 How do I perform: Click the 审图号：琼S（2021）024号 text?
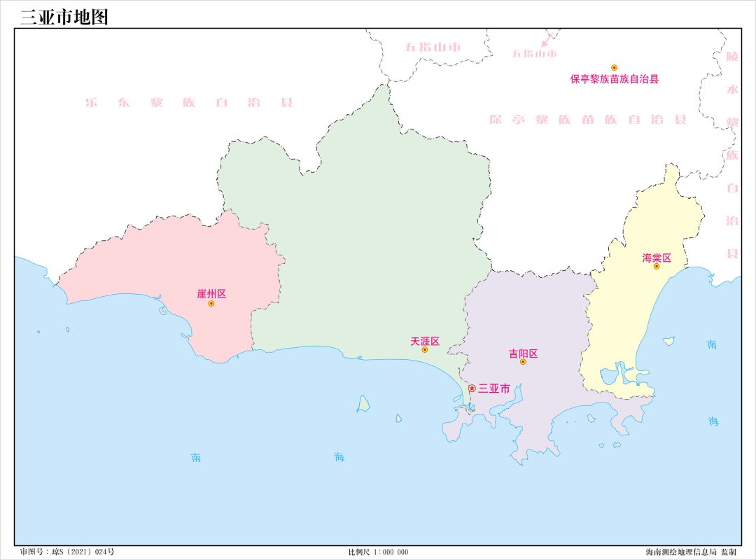[x=67, y=552]
